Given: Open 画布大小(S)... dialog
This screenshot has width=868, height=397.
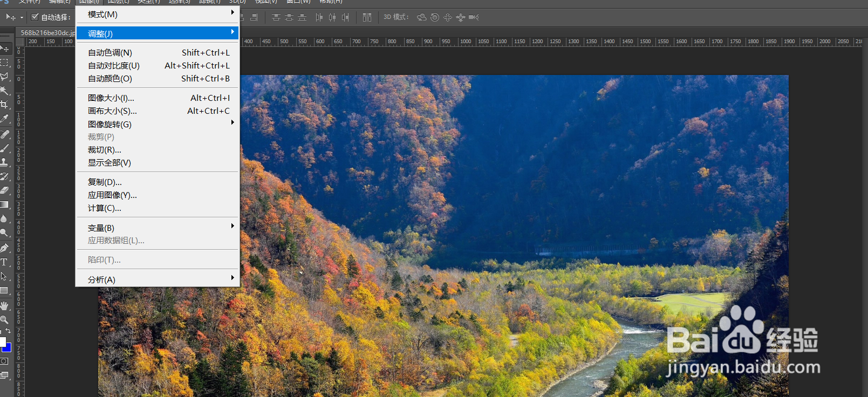Looking at the screenshot, I should coord(158,111).
